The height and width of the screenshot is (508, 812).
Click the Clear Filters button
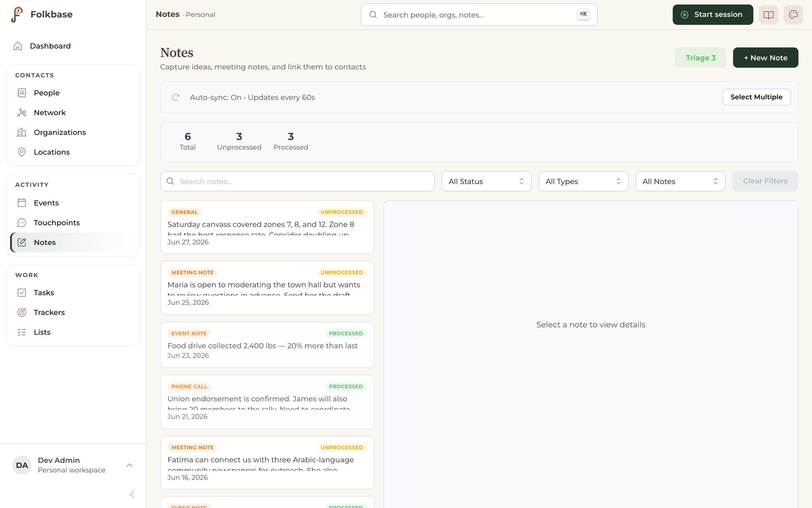765,181
